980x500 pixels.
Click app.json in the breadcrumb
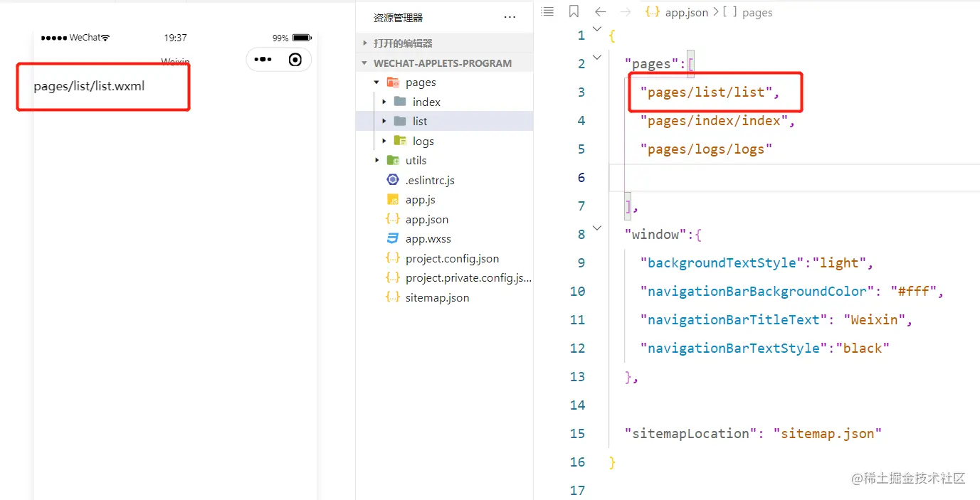[x=686, y=12]
